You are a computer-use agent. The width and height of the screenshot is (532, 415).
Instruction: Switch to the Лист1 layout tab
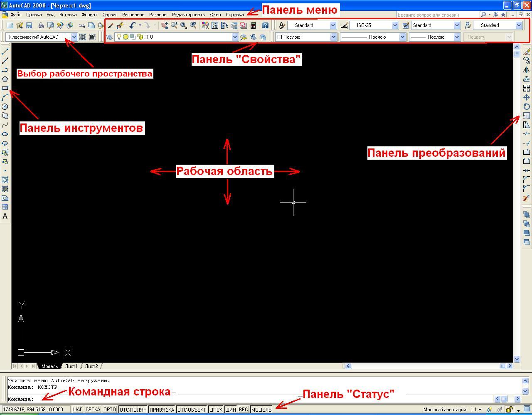click(x=71, y=366)
